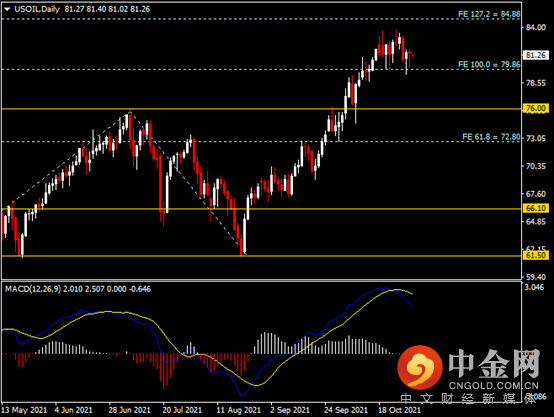Click the 18 Oct 2021 date marker
The height and width of the screenshot is (417, 554).
pyautogui.click(x=400, y=410)
